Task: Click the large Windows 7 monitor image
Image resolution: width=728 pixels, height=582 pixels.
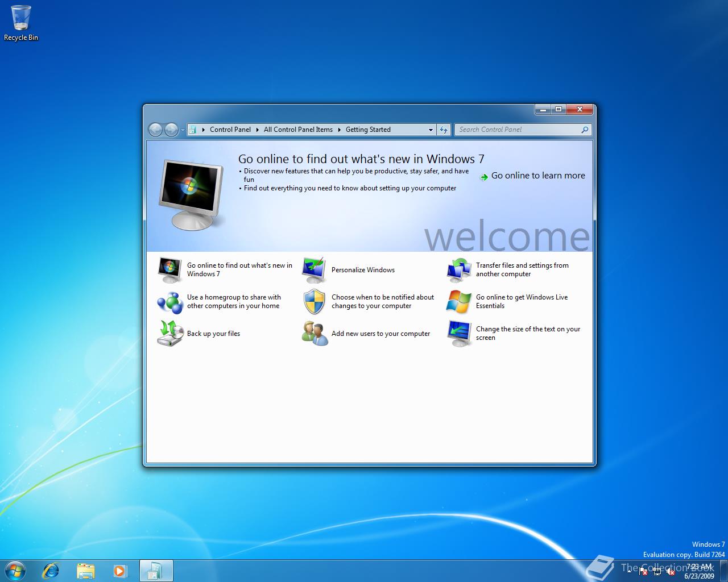Action: [x=190, y=194]
